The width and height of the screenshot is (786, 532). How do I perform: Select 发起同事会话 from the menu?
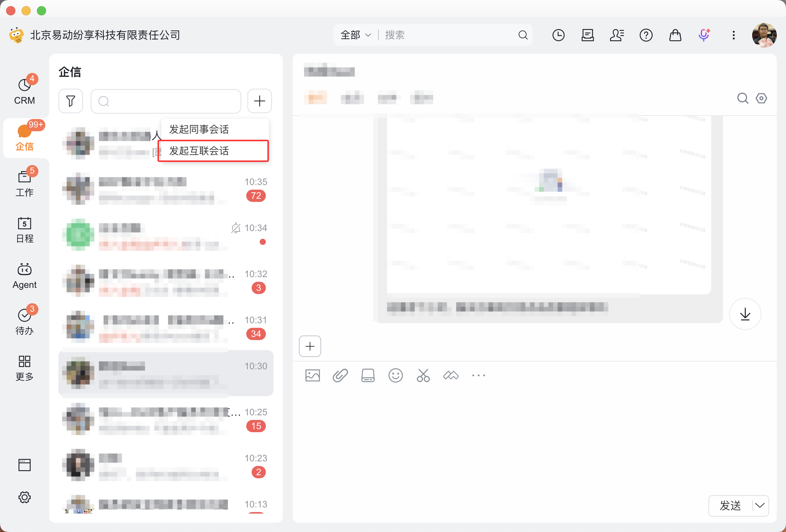click(x=214, y=129)
